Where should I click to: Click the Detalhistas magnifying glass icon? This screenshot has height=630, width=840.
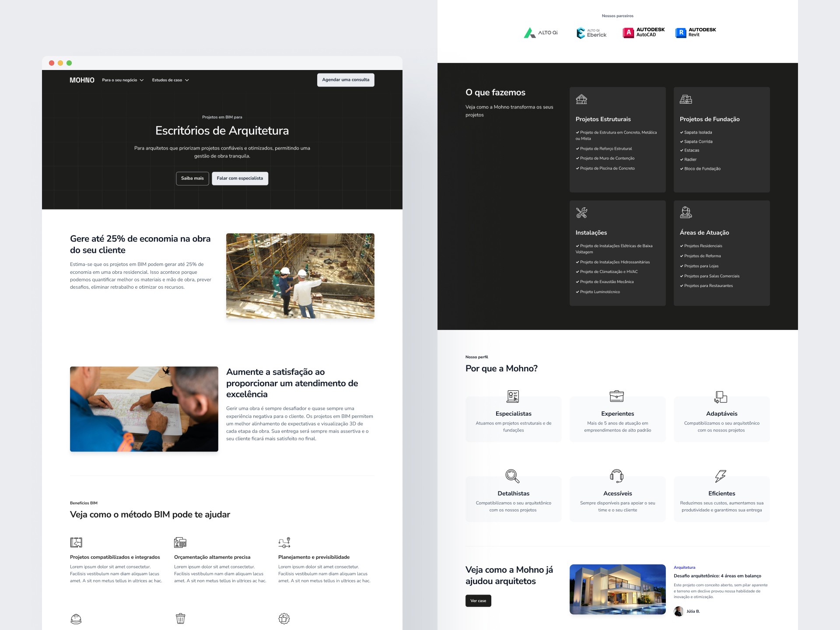[x=512, y=476]
